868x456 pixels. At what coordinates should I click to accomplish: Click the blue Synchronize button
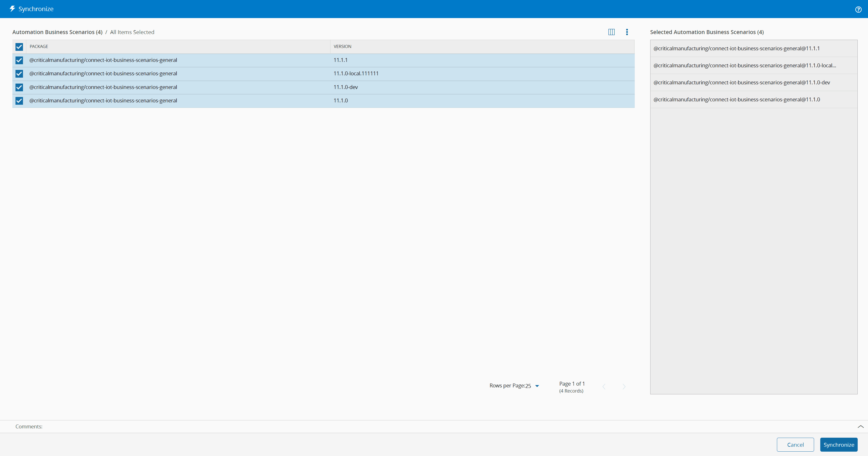click(x=838, y=445)
